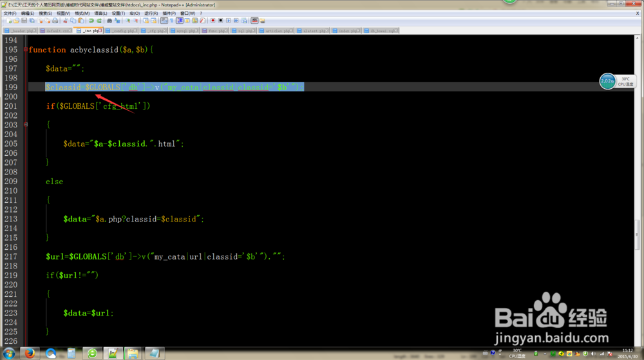644x360 pixels.
Task: Switch to the _config.php tab
Action: (121, 31)
